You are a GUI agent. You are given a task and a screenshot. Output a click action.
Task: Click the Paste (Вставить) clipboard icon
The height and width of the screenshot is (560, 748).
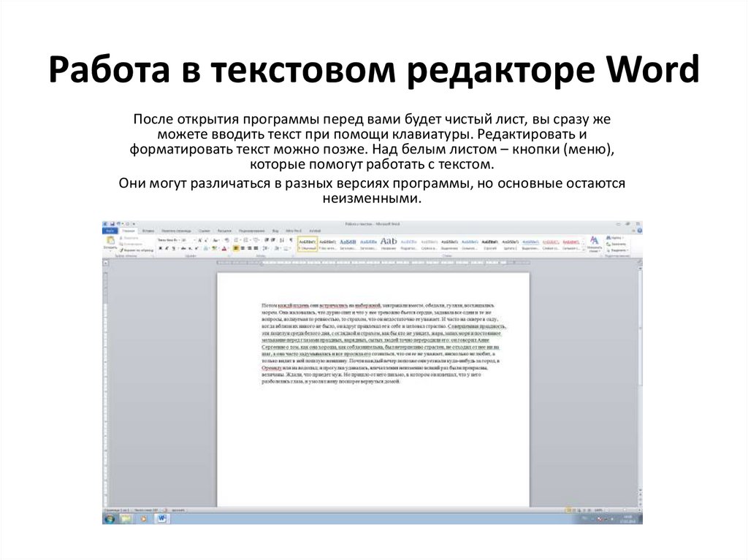(110, 242)
